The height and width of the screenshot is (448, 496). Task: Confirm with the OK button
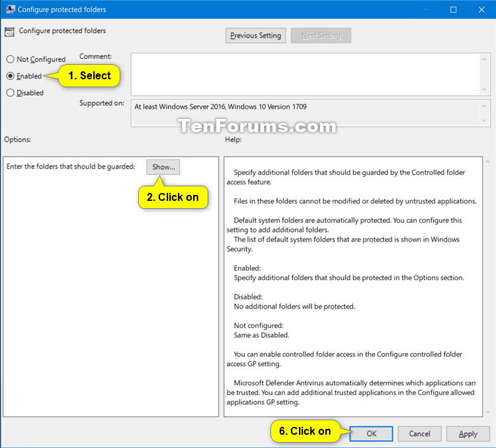coord(372,433)
